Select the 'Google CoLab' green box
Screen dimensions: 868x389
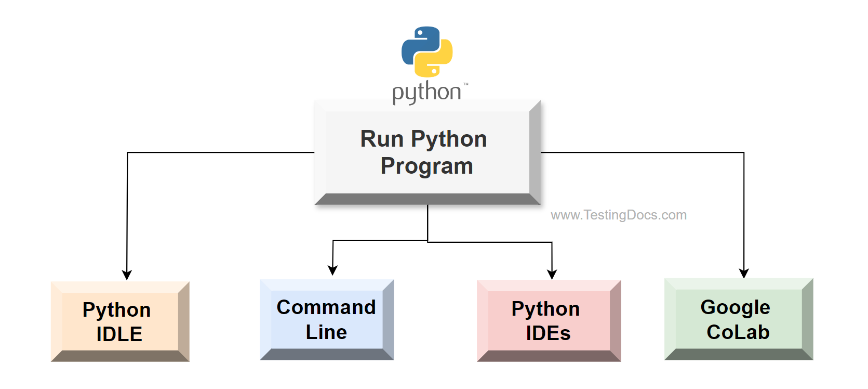pyautogui.click(x=739, y=319)
